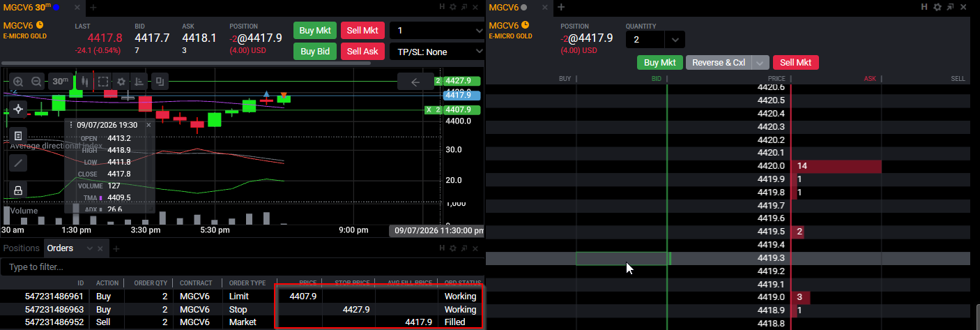Toggle the chart drawings lock
Screen dimensions: 980x330
pos(18,190)
